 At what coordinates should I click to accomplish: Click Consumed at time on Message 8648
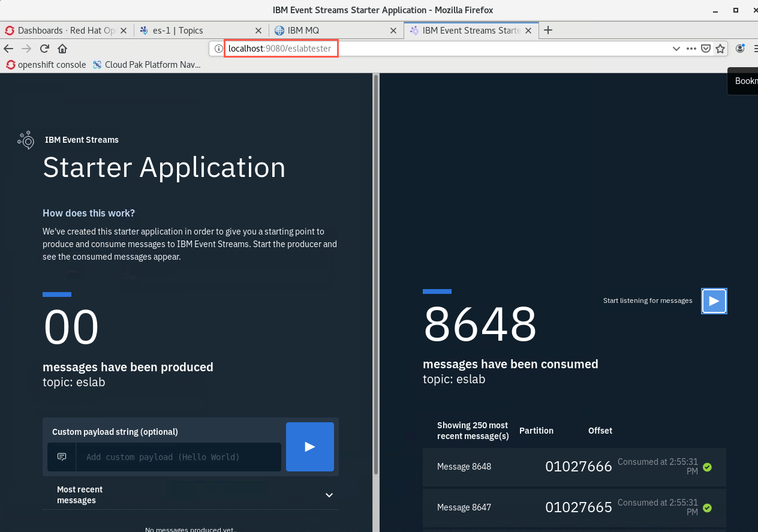point(657,467)
